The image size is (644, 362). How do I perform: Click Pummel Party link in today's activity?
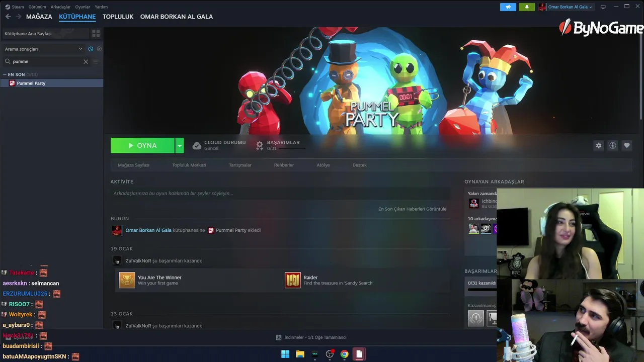pos(231,230)
